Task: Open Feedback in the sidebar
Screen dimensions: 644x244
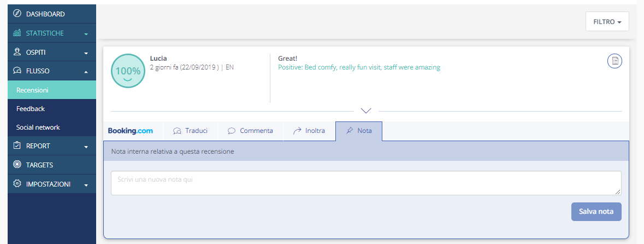Action: (x=52, y=109)
